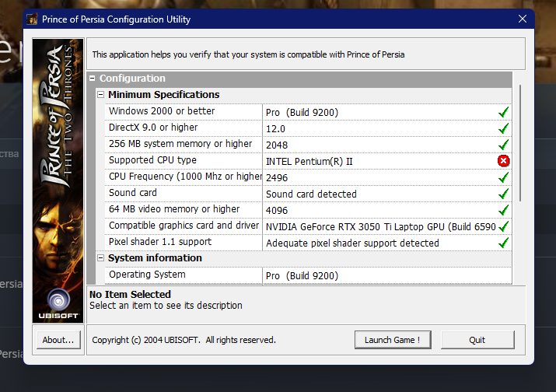This screenshot has height=392, width=556.
Task: Collapse the Minimum Specifications group
Action: [101, 95]
